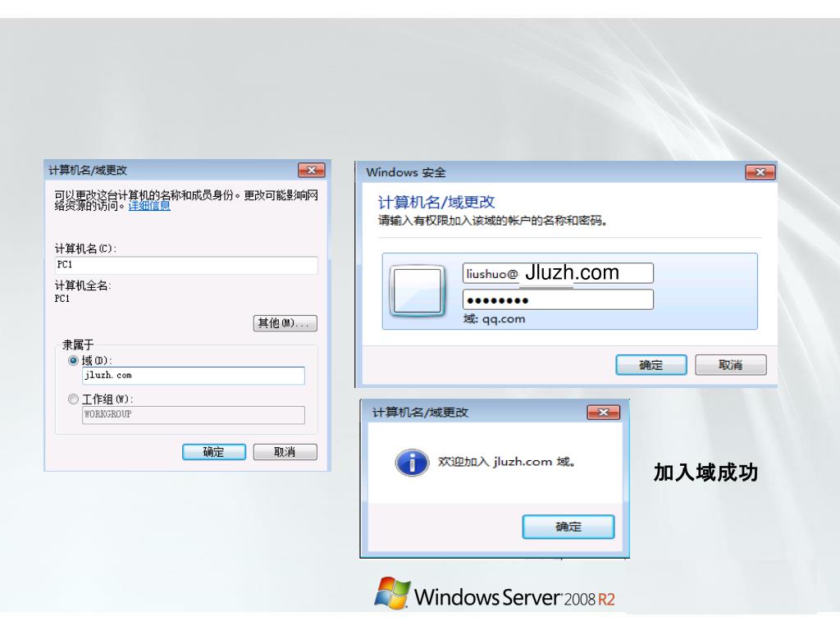Click 确定 in Windows 安全 dialog
Image resolution: width=840 pixels, height=630 pixels.
[x=651, y=365]
